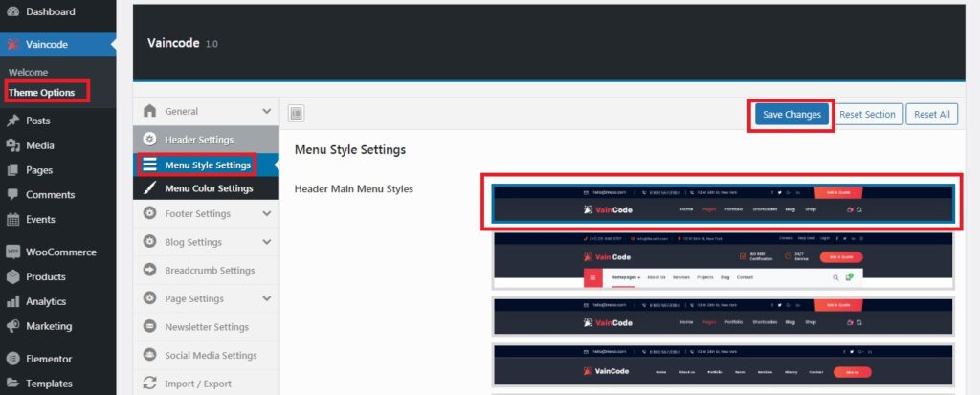This screenshot has width=980, height=395.
Task: Expand the General section chevron
Action: tap(266, 112)
